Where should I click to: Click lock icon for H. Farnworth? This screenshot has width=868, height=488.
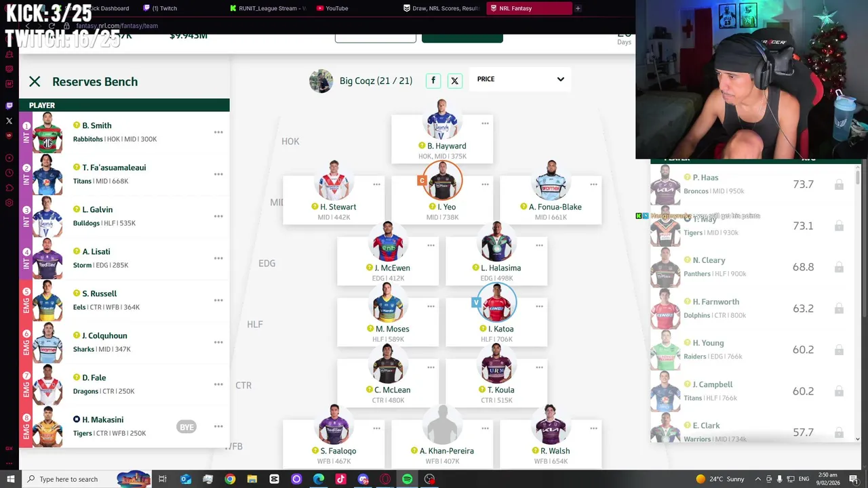click(839, 308)
